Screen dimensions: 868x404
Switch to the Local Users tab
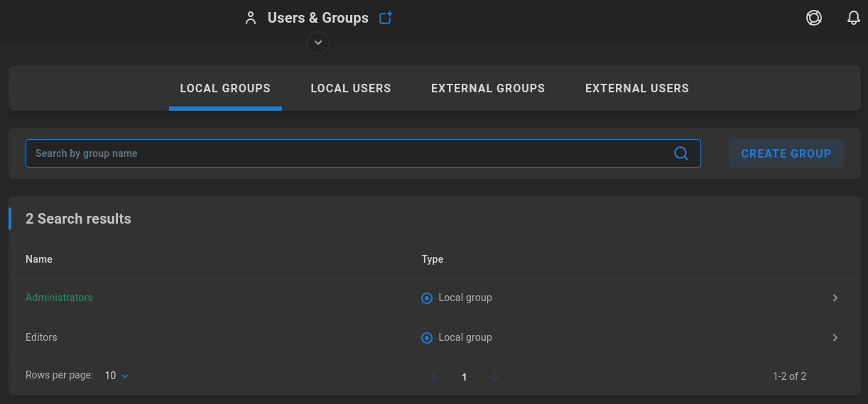coord(351,89)
